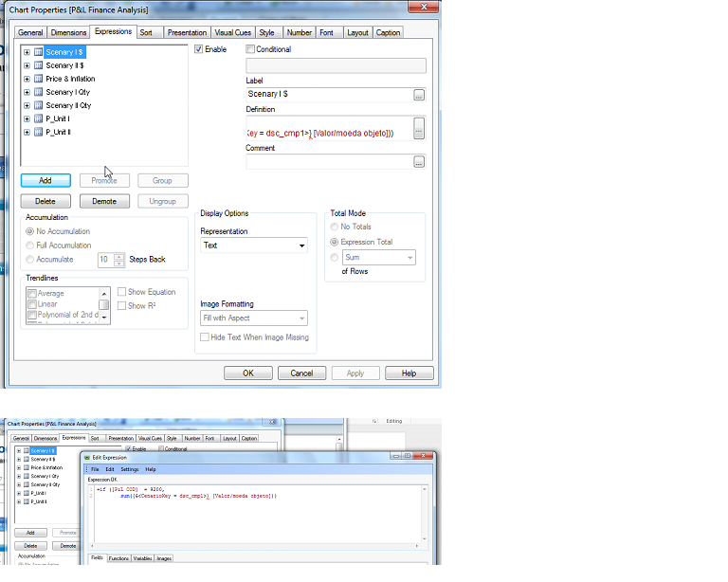Click the Demote button

[104, 201]
